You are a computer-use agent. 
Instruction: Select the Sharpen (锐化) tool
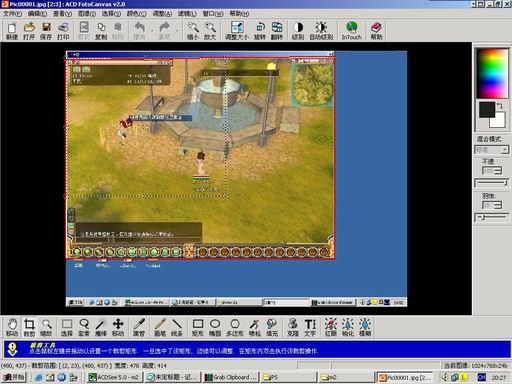348,327
